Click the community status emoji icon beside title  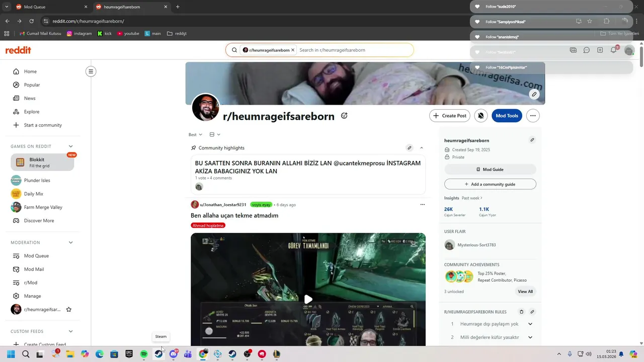pyautogui.click(x=344, y=116)
